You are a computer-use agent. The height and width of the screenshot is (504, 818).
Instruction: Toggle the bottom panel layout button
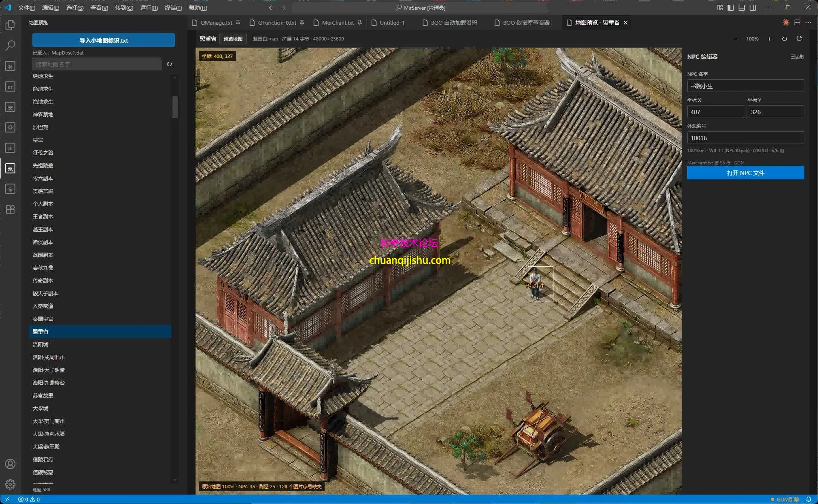742,8
